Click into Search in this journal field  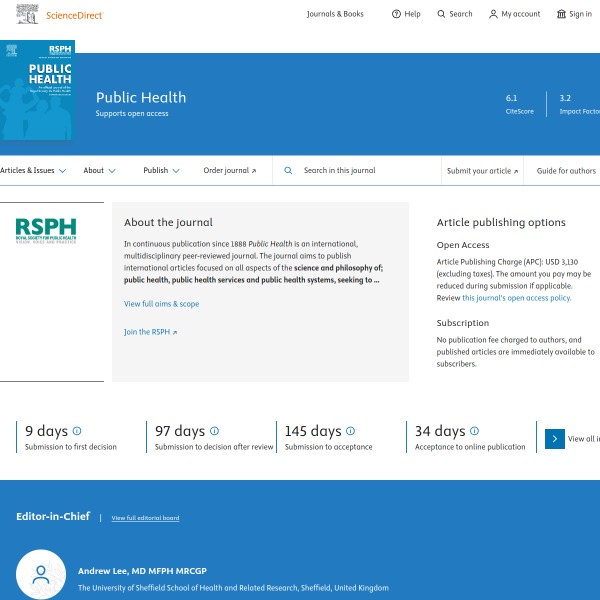coord(365,171)
